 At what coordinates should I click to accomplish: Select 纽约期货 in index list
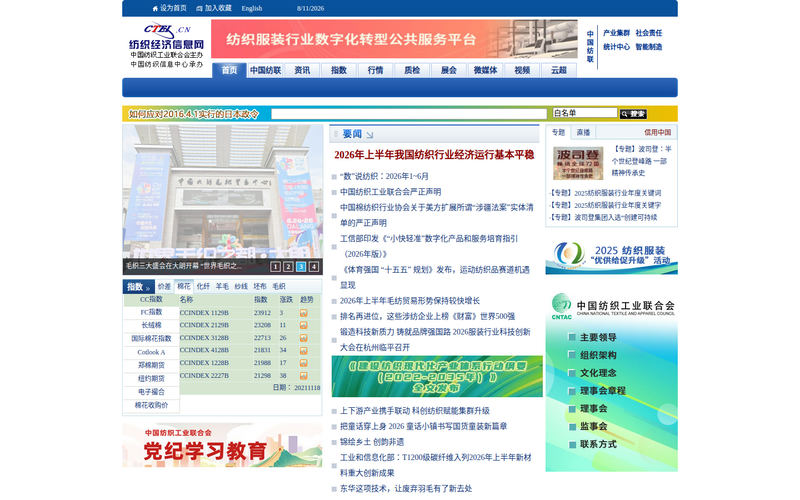[151, 379]
